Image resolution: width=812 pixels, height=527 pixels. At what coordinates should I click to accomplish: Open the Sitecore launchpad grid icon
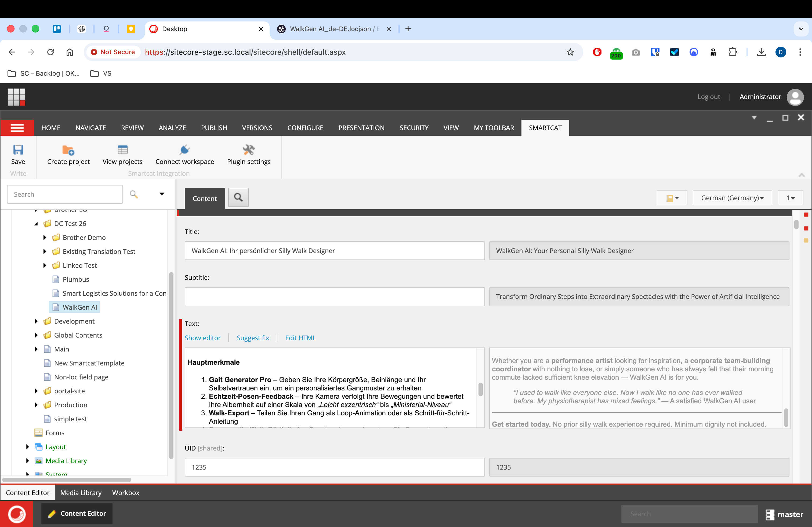pyautogui.click(x=17, y=97)
